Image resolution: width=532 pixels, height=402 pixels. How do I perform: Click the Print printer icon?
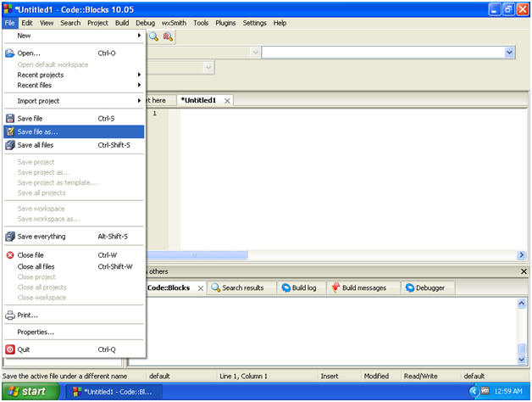pos(10,315)
